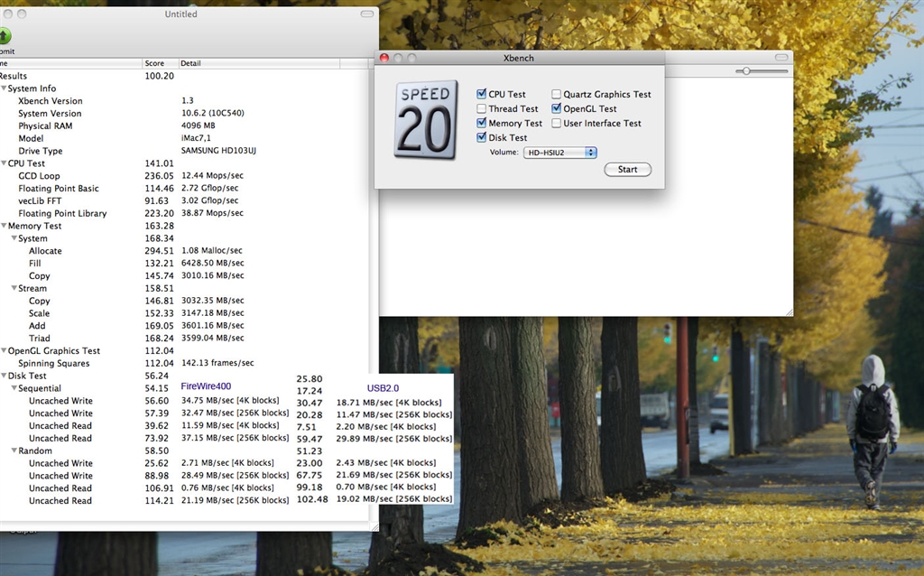Viewport: 924px width, 576px height.
Task: Uncheck the CPU Test checkbox
Action: 482,94
